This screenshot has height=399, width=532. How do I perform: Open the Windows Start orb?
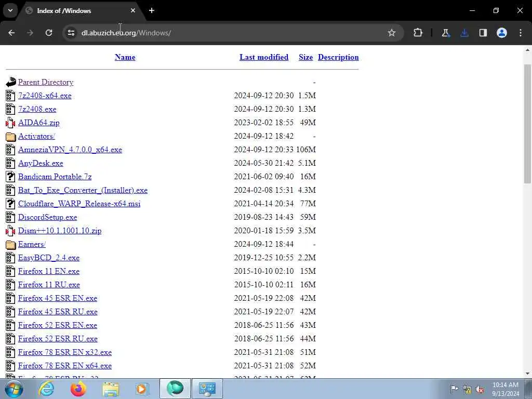click(x=14, y=389)
